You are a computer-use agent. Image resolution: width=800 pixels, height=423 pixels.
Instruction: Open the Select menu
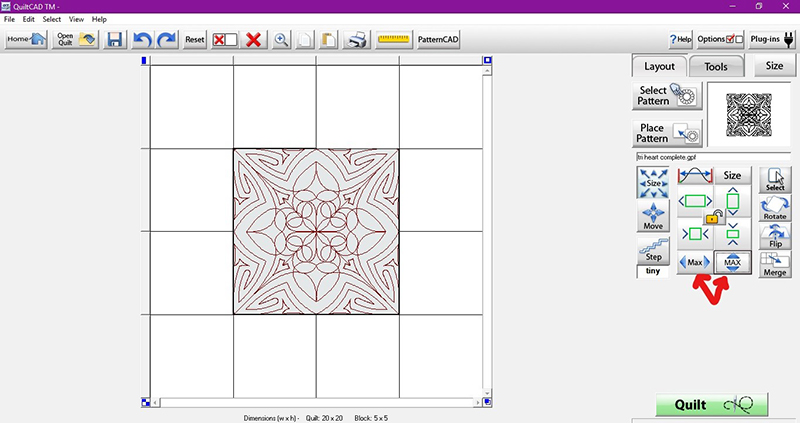pyautogui.click(x=51, y=19)
